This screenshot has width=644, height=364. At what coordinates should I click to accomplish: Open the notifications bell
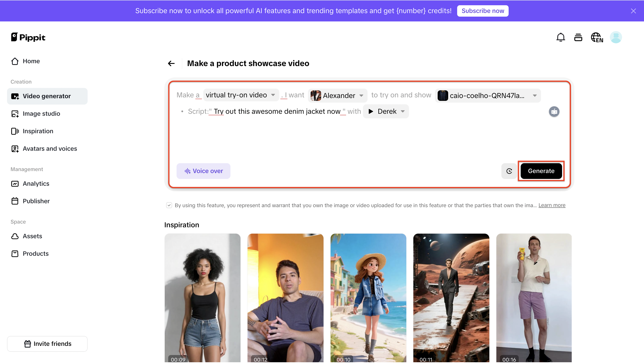(x=561, y=37)
